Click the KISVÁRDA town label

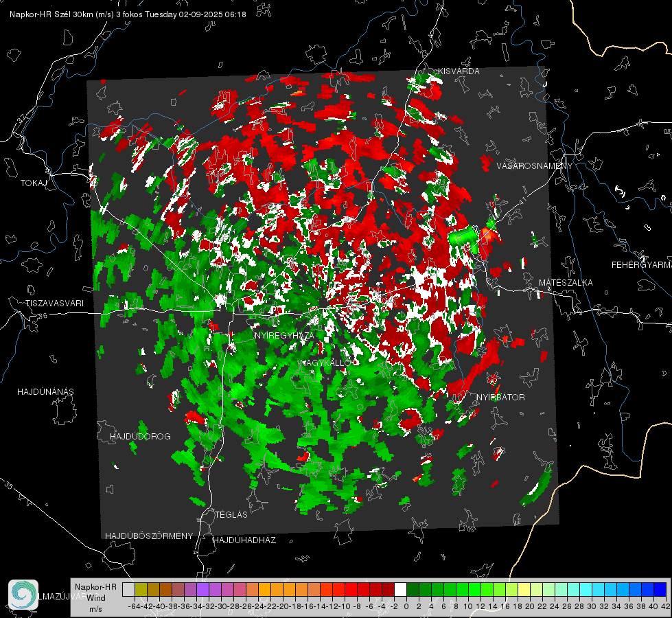[x=459, y=71]
